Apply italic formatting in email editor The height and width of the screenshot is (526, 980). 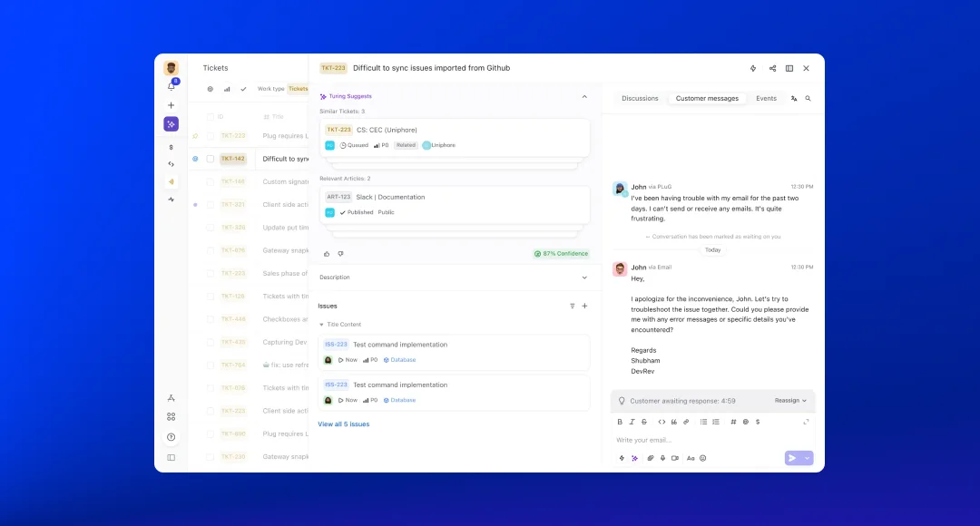tap(632, 422)
